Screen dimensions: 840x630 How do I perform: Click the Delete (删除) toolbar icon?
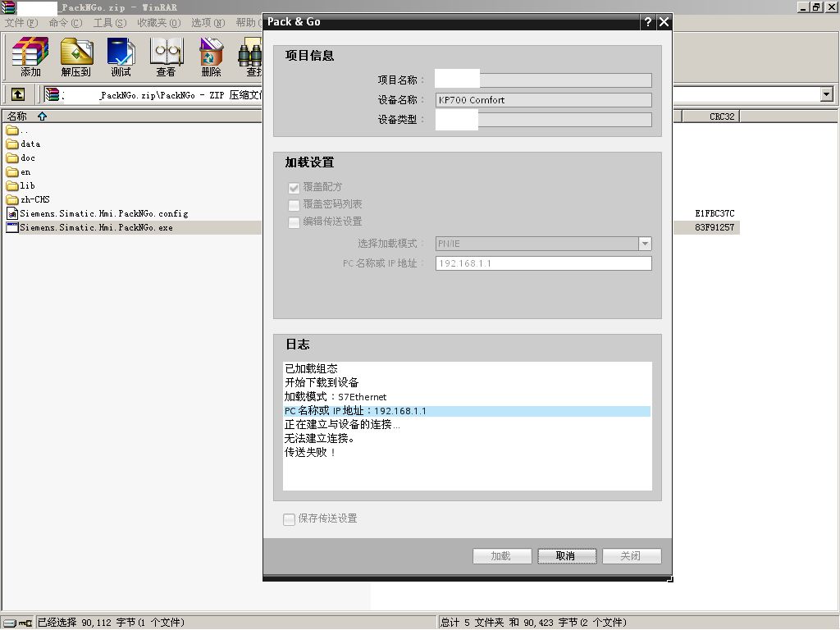pos(211,57)
